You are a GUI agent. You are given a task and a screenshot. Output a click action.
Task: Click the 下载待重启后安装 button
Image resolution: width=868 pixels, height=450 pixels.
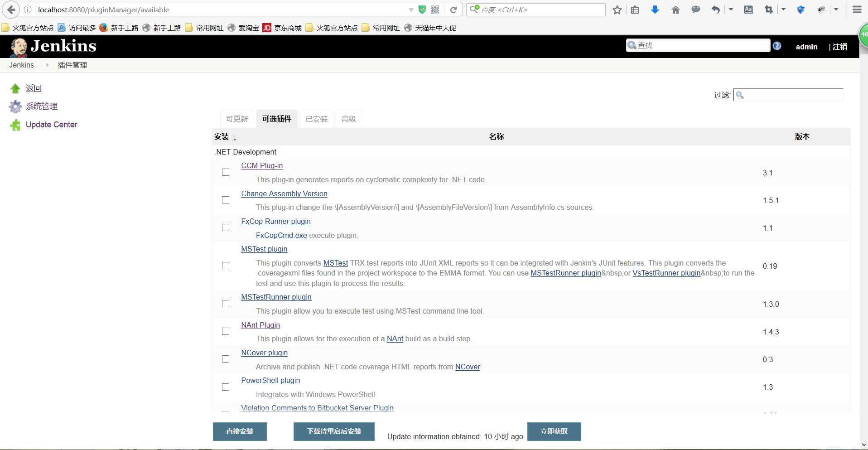point(334,431)
